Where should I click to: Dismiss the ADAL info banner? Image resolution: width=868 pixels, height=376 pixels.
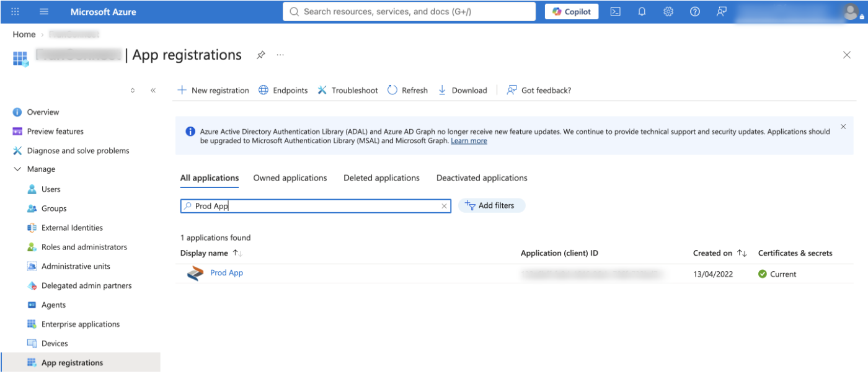click(843, 127)
